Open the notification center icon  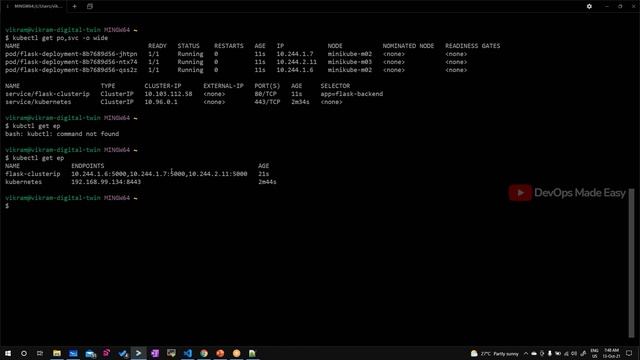coord(629,353)
